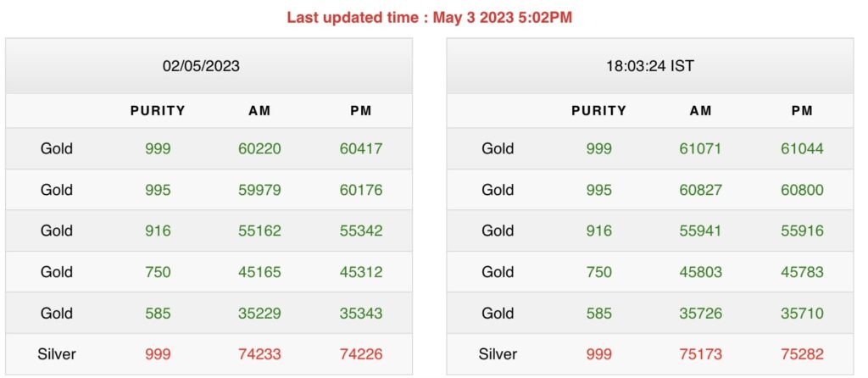Click the Last updated time text
The height and width of the screenshot is (378, 868).
[430, 17]
